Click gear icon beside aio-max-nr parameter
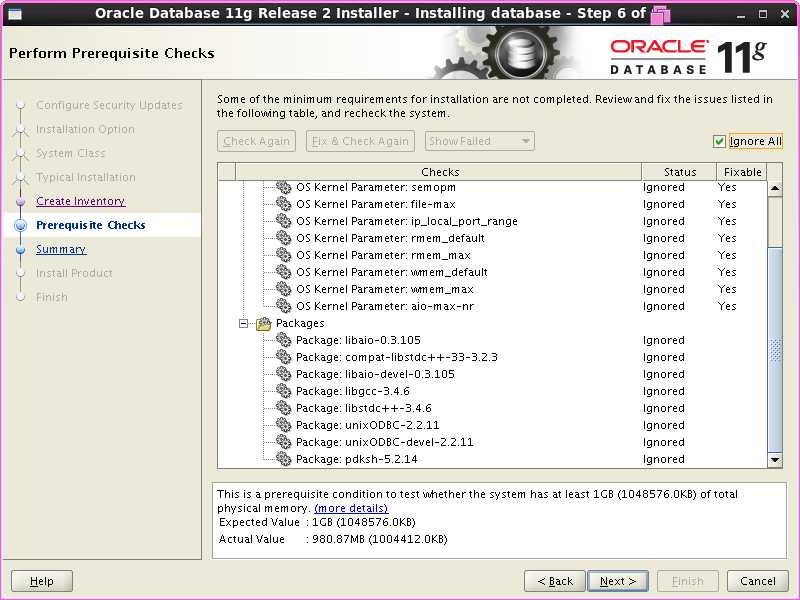This screenshot has height=600, width=800. click(283, 306)
